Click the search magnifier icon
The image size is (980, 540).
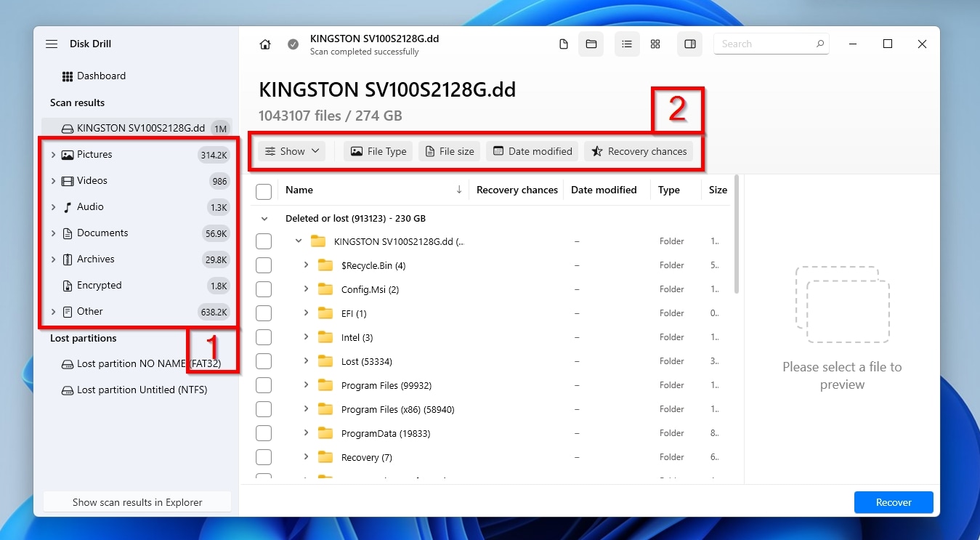819,44
